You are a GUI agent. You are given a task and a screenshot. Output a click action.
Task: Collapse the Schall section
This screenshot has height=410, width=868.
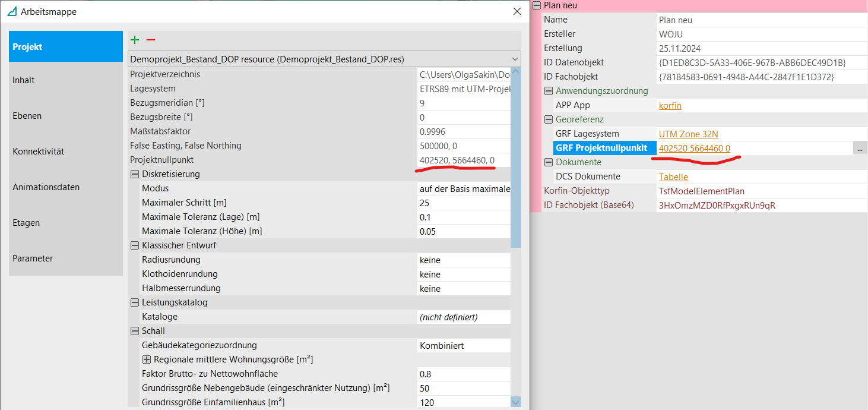click(134, 331)
